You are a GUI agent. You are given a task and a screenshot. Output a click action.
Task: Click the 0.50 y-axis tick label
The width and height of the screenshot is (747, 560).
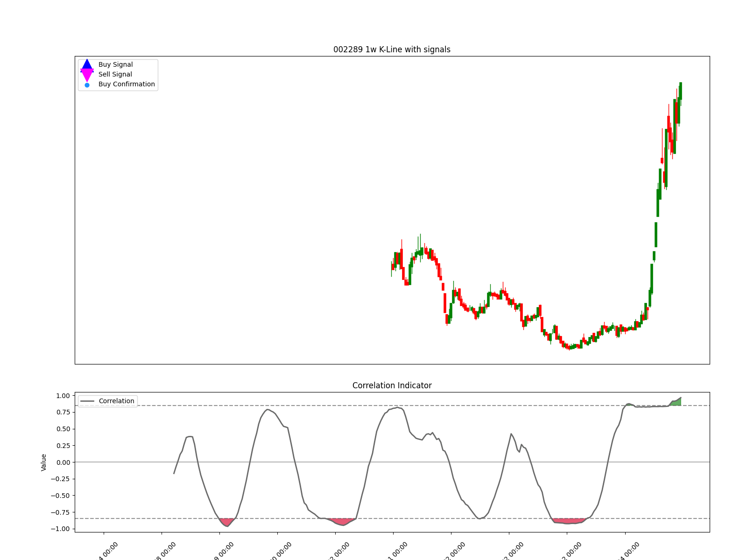(x=63, y=429)
